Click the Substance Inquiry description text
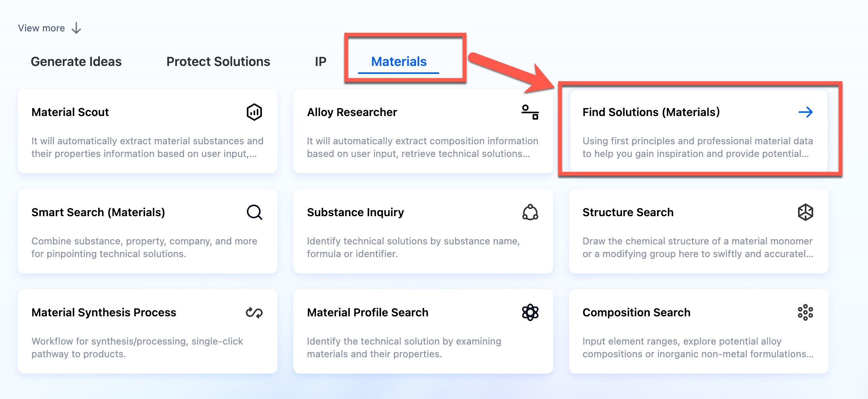The width and height of the screenshot is (868, 399). 413,247
